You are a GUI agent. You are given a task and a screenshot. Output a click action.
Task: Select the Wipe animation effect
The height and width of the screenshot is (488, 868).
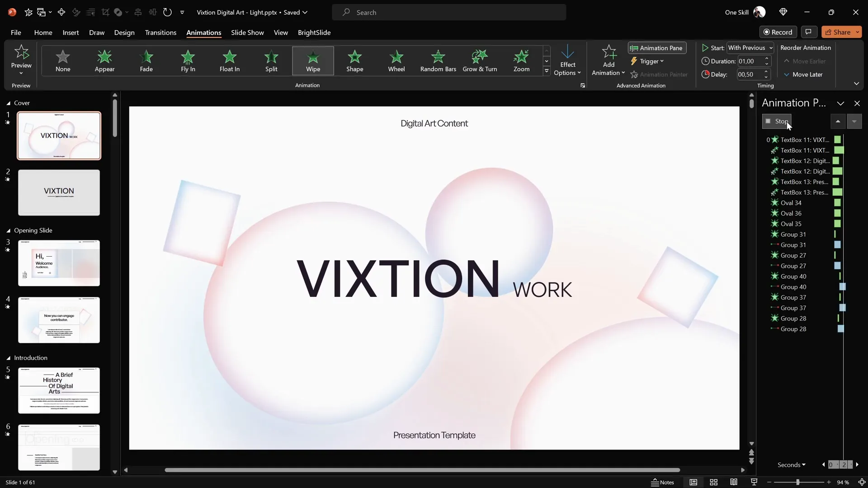(313, 61)
